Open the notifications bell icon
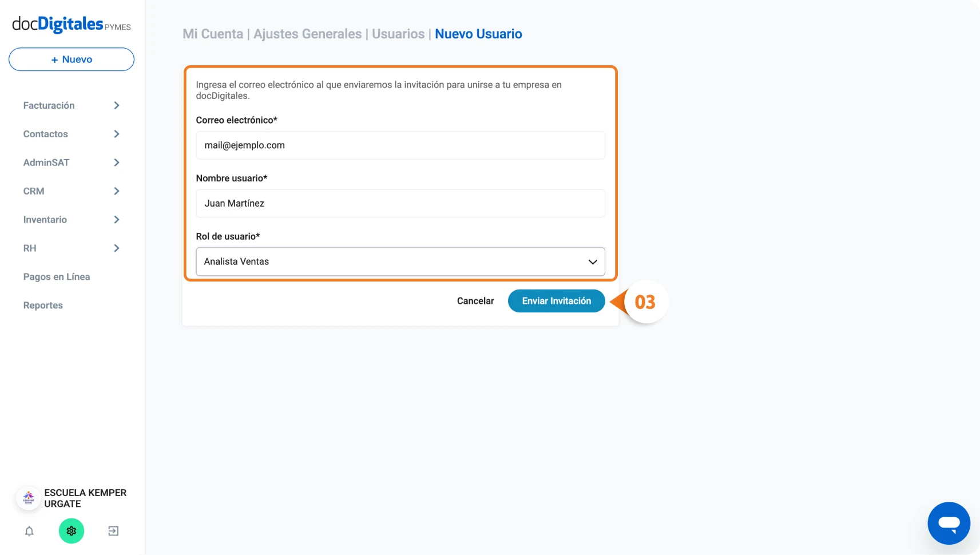Screen dimensions: 980x555 29,531
